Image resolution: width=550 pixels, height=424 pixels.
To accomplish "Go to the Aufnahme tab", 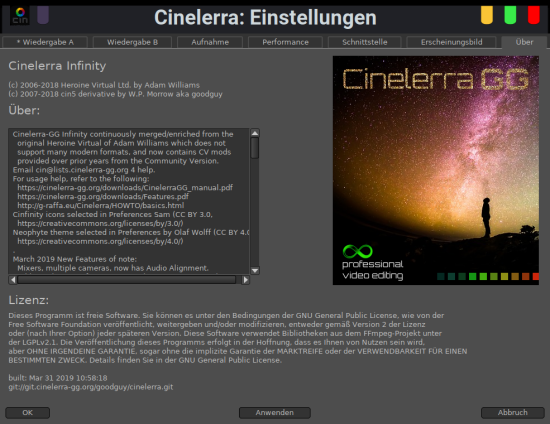I will (x=210, y=42).
